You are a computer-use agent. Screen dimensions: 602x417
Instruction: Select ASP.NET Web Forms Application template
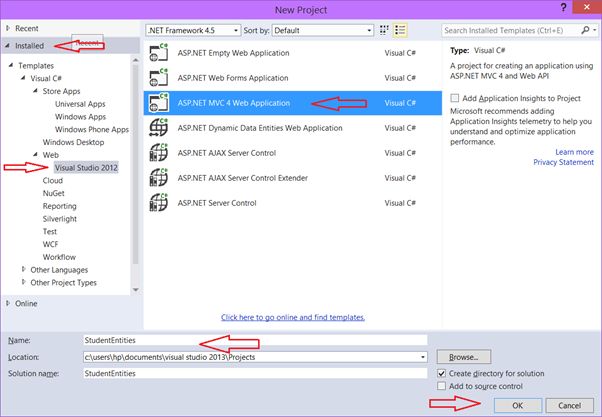(x=293, y=78)
